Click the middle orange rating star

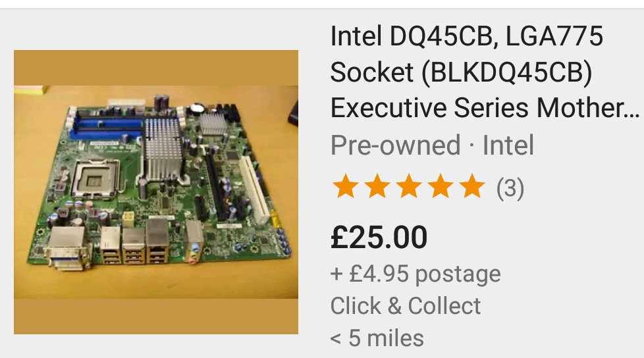[x=409, y=188]
